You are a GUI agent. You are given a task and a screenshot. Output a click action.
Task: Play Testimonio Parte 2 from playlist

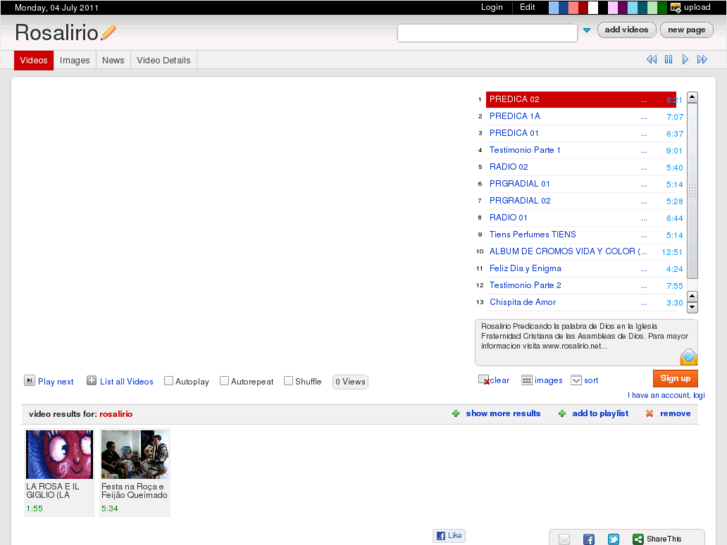coord(525,285)
